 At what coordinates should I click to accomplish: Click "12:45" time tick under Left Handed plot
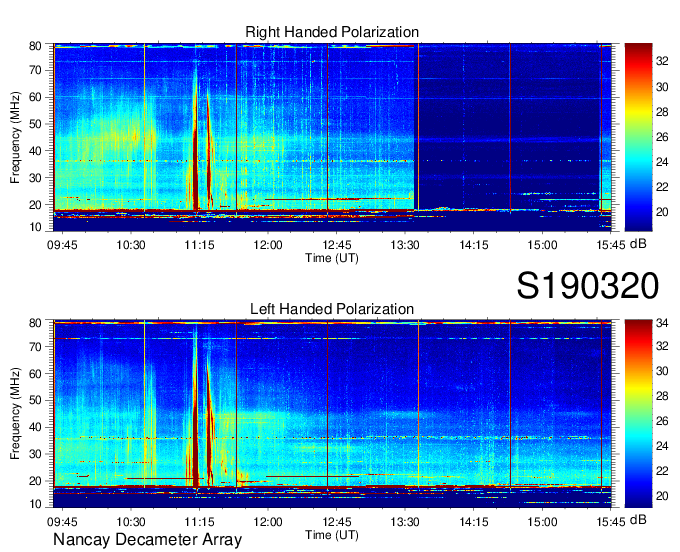click(337, 522)
